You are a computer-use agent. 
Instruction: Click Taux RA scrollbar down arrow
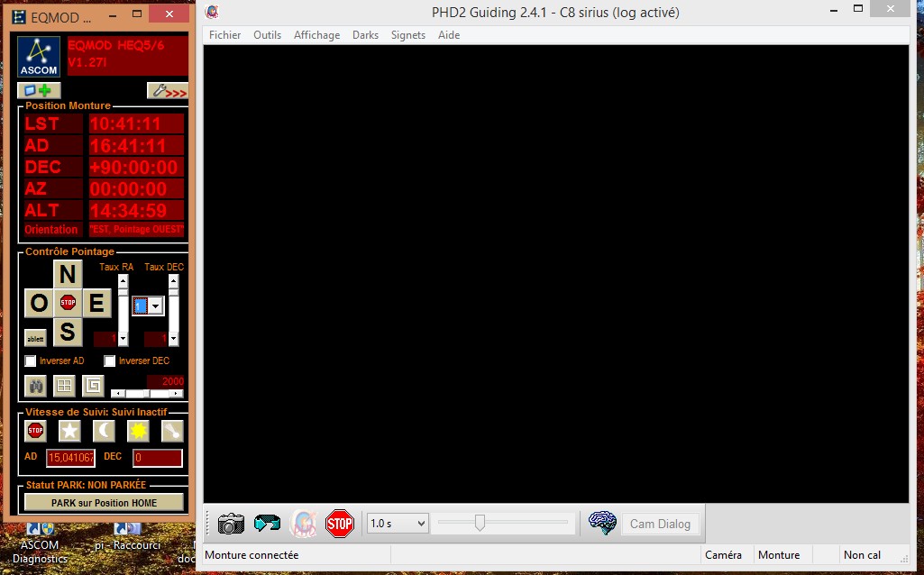[123, 339]
